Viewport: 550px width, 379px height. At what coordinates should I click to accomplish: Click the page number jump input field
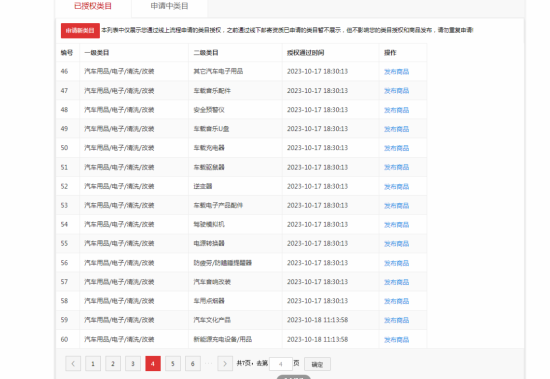(281, 364)
